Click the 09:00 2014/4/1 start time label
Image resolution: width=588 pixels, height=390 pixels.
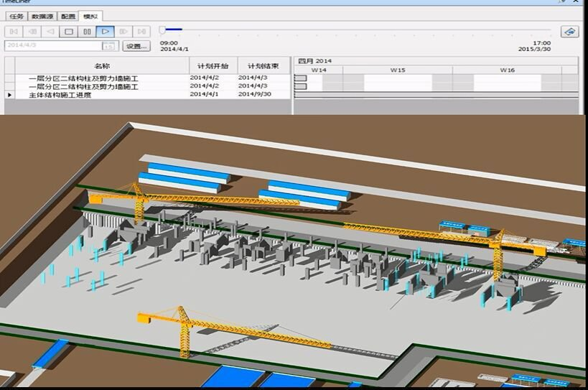click(174, 46)
